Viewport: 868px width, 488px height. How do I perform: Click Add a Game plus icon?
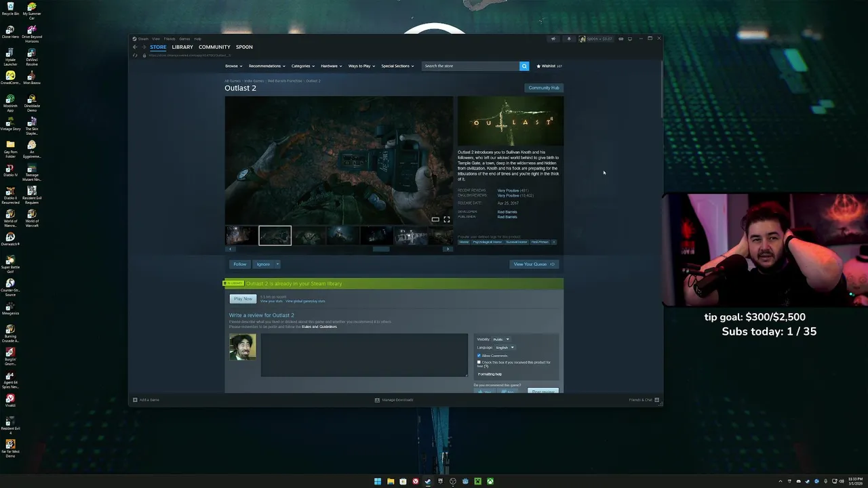(135, 400)
